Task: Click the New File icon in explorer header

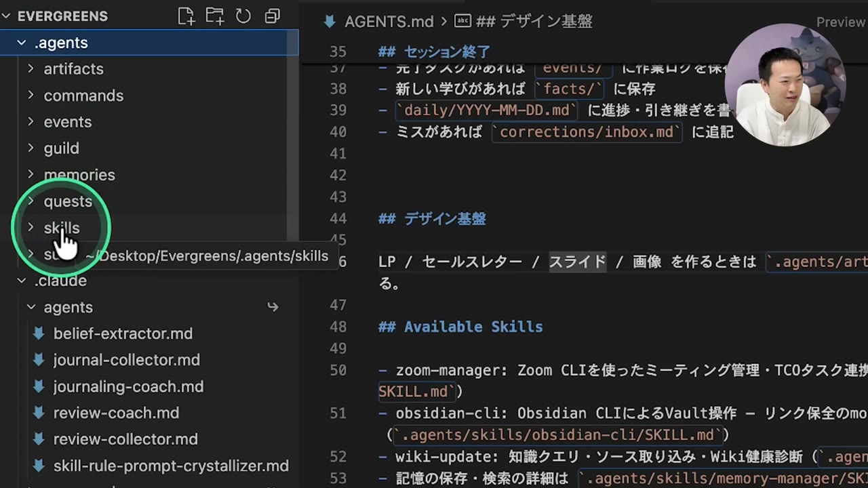Action: tap(186, 16)
